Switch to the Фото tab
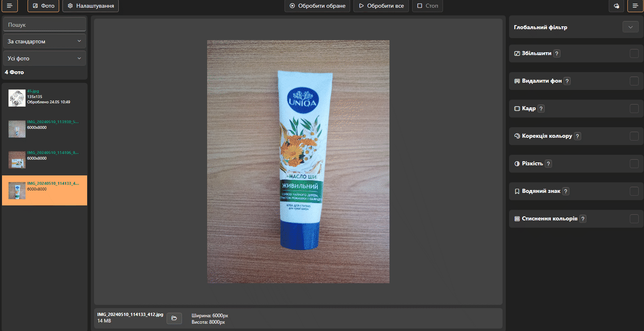Viewport: 644px width, 331px height. [43, 6]
